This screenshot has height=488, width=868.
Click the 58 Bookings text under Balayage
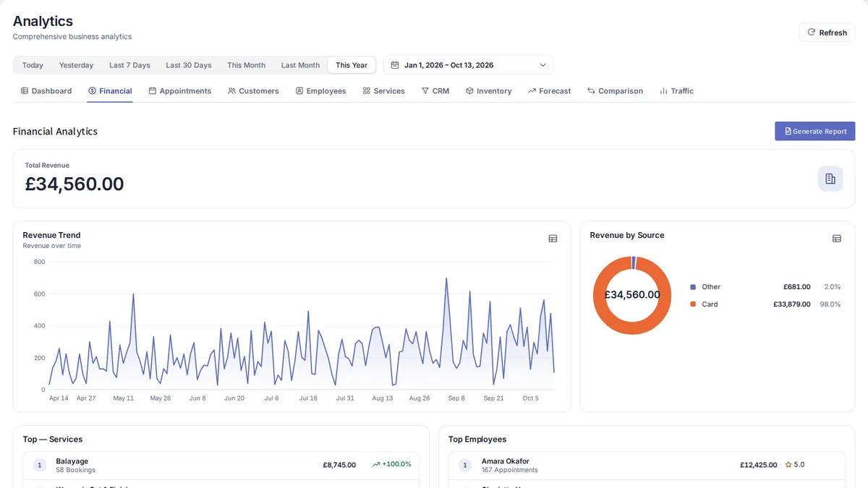75,470
